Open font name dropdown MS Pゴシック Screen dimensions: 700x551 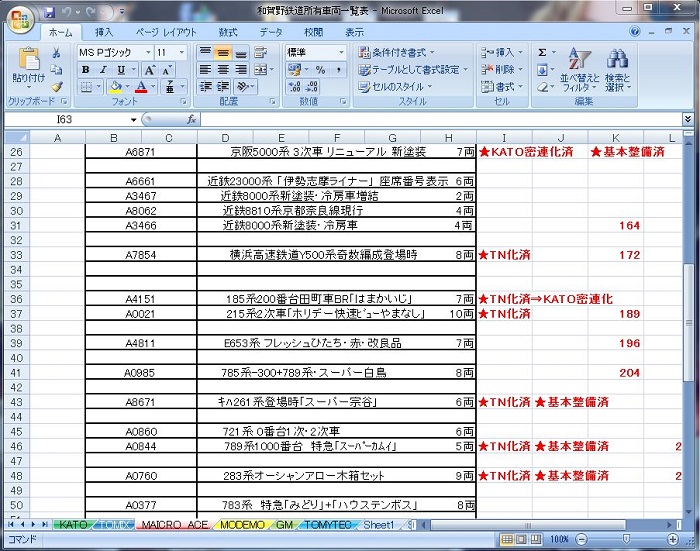148,53
